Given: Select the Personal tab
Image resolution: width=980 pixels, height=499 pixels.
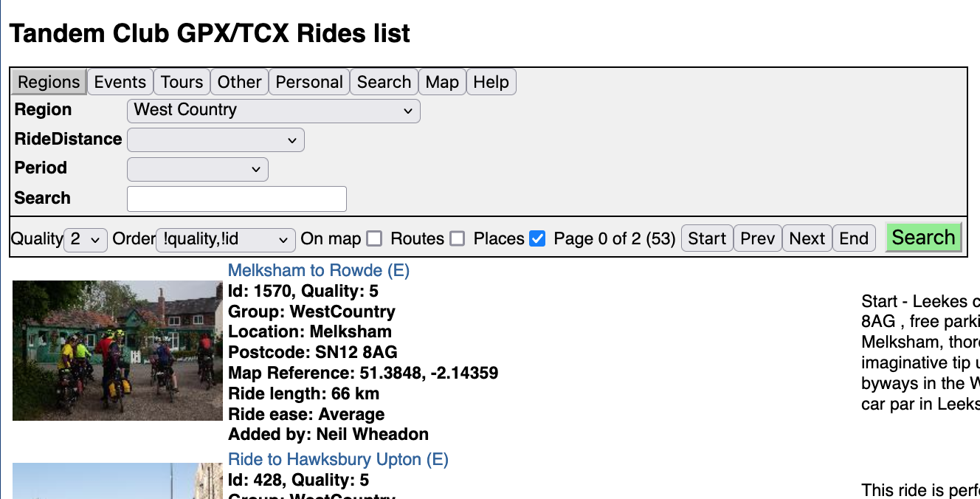Looking at the screenshot, I should (x=308, y=82).
